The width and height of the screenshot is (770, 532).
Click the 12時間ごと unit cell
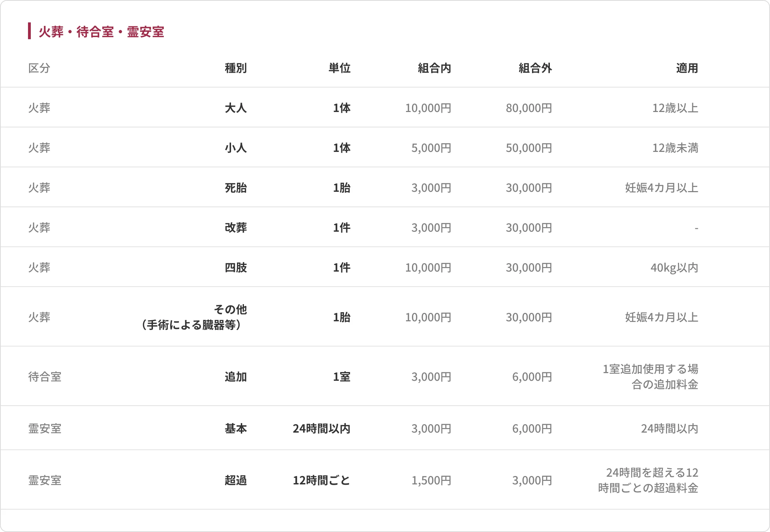322,480
